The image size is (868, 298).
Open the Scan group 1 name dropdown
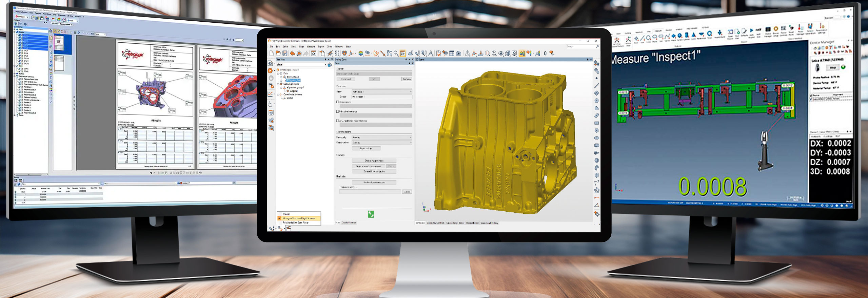coord(382,91)
